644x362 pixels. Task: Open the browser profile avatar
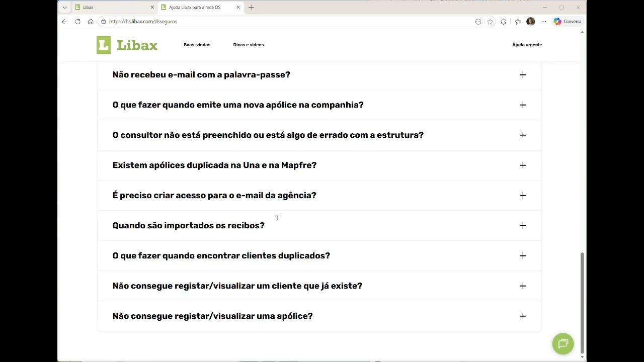point(530,22)
